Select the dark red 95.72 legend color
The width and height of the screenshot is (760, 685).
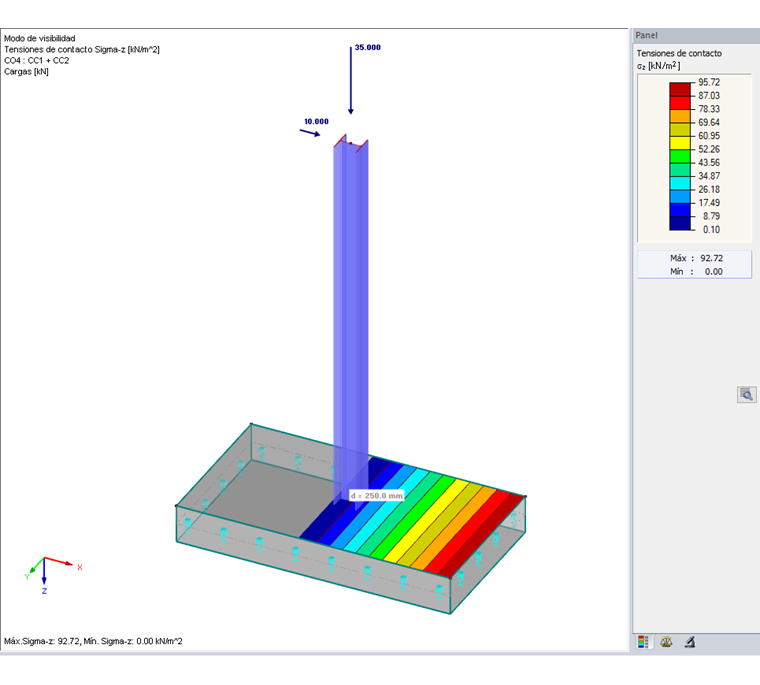[680, 89]
